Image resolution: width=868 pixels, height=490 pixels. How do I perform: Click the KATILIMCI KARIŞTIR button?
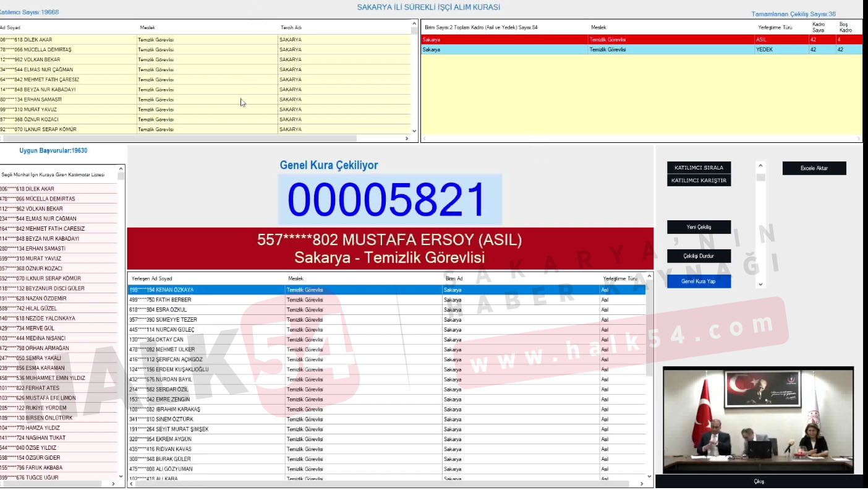(699, 180)
